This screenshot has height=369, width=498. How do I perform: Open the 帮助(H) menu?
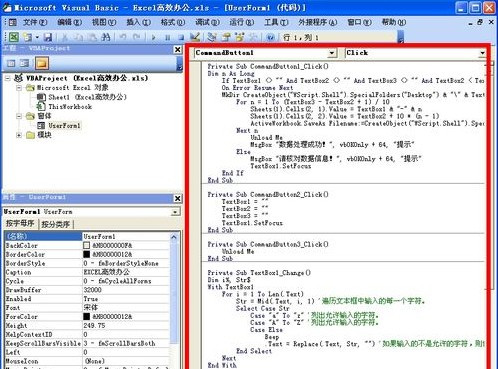click(x=394, y=22)
